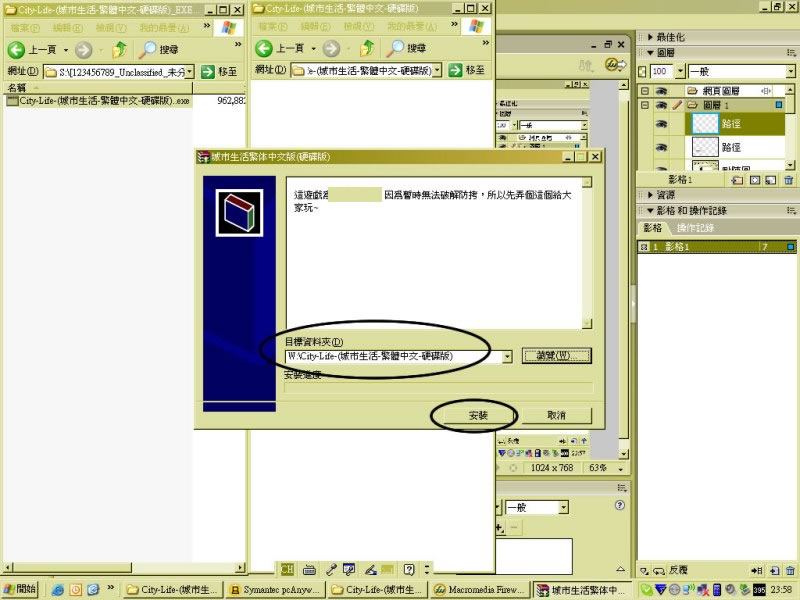Click the distribute to frames icon
The height and width of the screenshot is (600, 800).
[757, 570]
